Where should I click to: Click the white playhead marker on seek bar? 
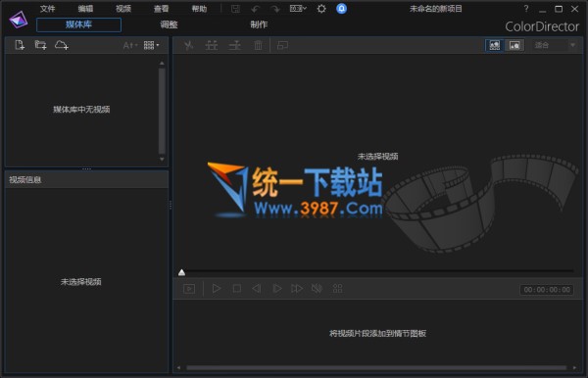coord(181,272)
